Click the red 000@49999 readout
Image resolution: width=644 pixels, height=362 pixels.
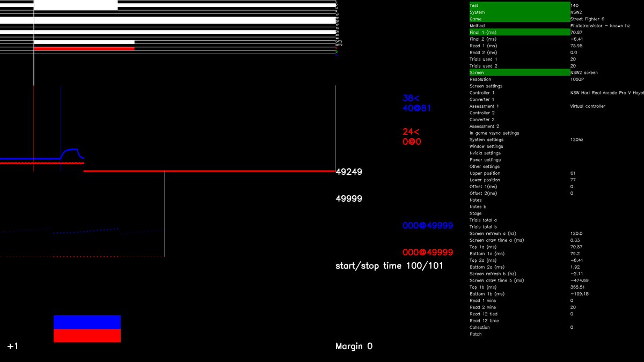click(x=428, y=253)
